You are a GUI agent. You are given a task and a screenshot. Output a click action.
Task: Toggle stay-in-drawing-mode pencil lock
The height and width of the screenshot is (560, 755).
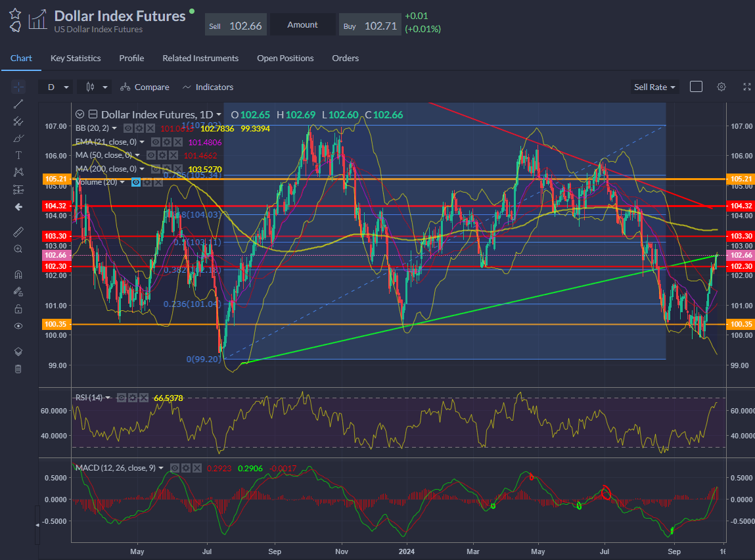click(x=18, y=292)
